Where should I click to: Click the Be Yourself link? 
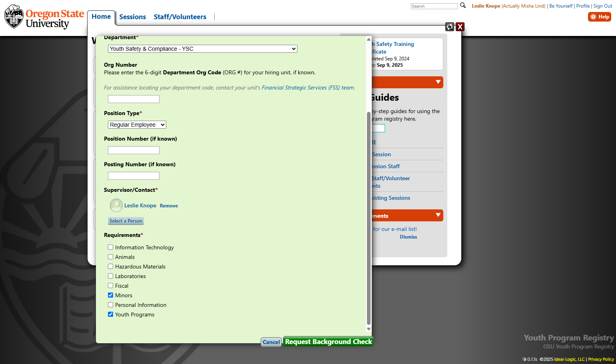pos(561,6)
